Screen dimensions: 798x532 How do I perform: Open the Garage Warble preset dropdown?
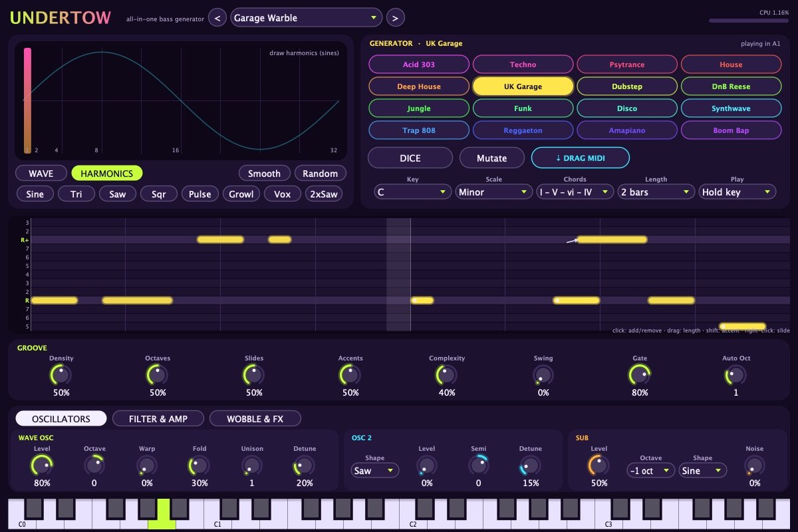[307, 18]
